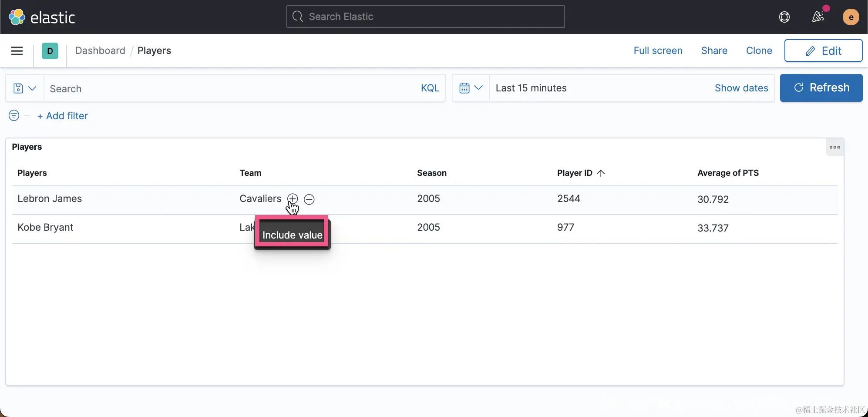Open the filter options menu icon
868x417 pixels.
pos(14,115)
